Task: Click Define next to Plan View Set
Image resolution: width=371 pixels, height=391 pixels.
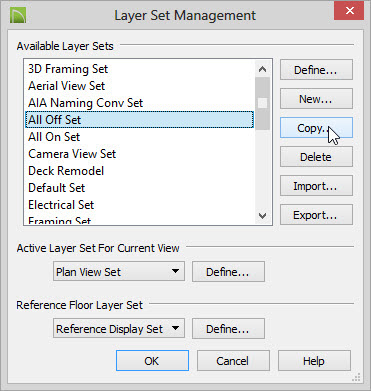Action: (x=228, y=272)
